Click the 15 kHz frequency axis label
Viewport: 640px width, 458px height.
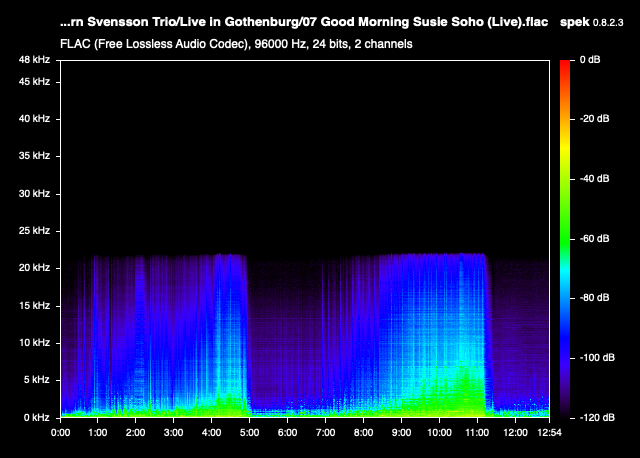34,306
